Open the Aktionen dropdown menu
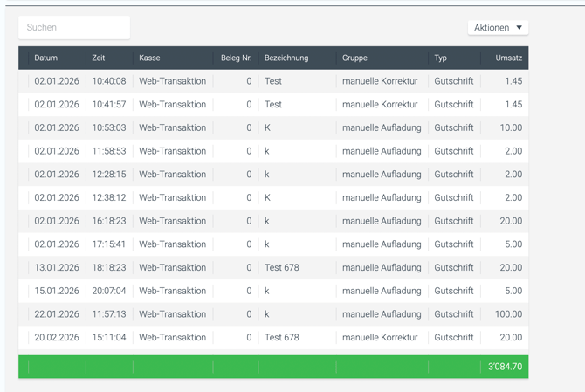The image size is (585, 392). [x=498, y=28]
